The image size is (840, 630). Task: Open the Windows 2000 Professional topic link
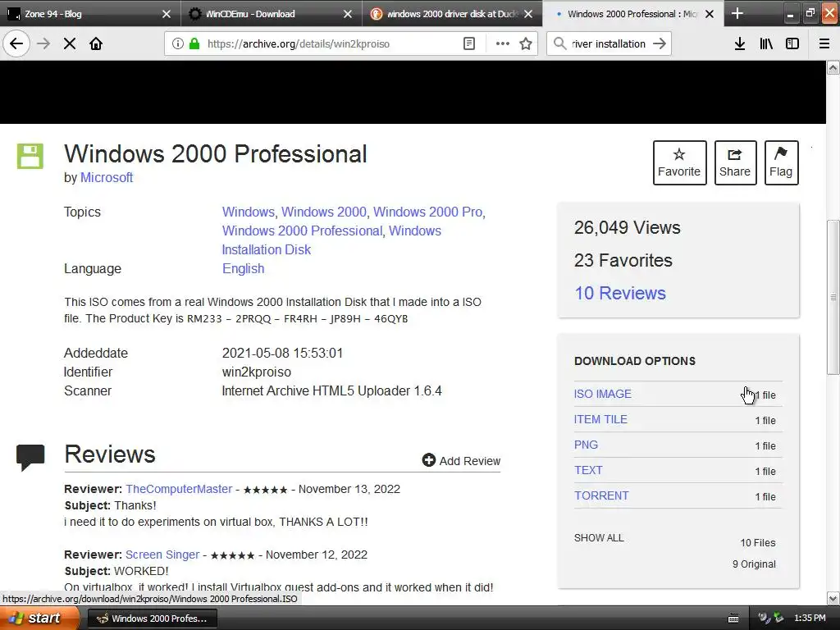[302, 231]
